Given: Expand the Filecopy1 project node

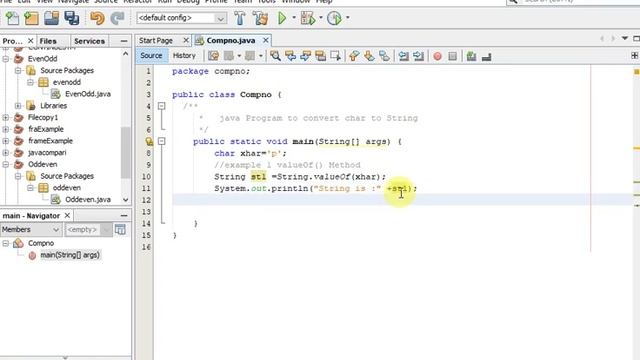Looking at the screenshot, I should click(6, 118).
